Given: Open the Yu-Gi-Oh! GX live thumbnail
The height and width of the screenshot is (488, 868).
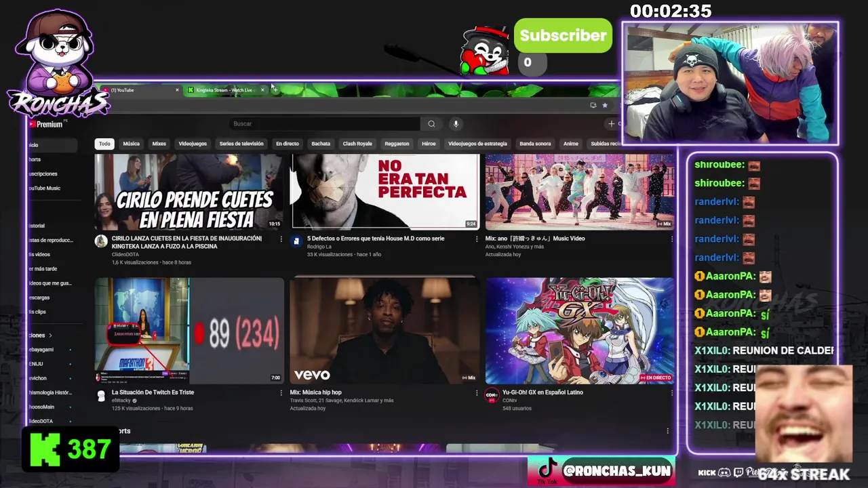Looking at the screenshot, I should [x=580, y=331].
